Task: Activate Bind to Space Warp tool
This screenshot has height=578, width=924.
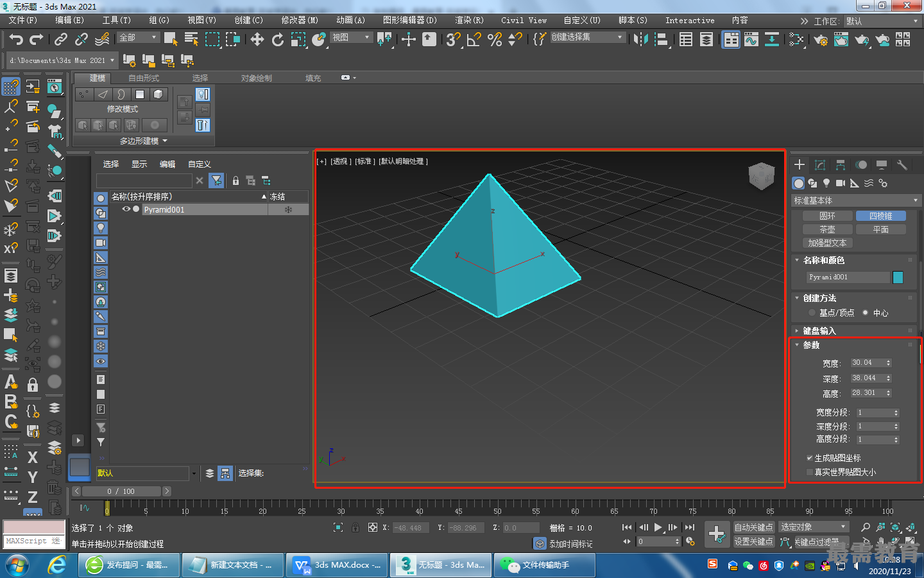Action: 102,40
